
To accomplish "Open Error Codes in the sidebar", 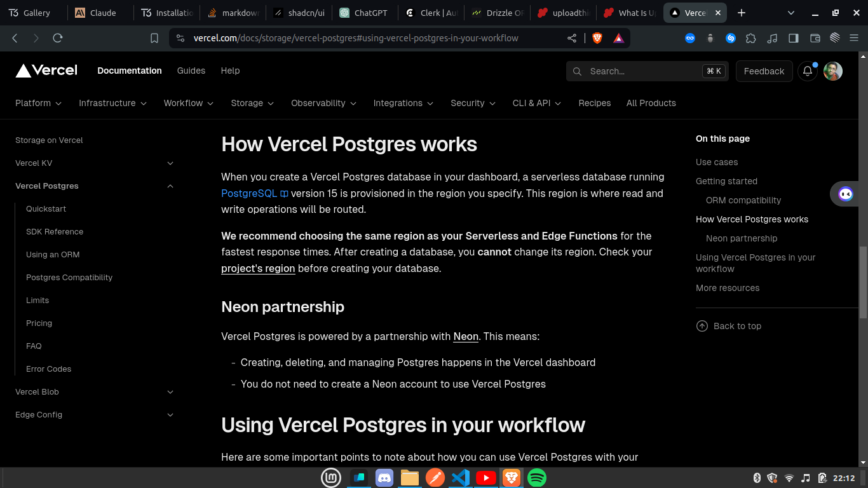I will pyautogui.click(x=48, y=369).
